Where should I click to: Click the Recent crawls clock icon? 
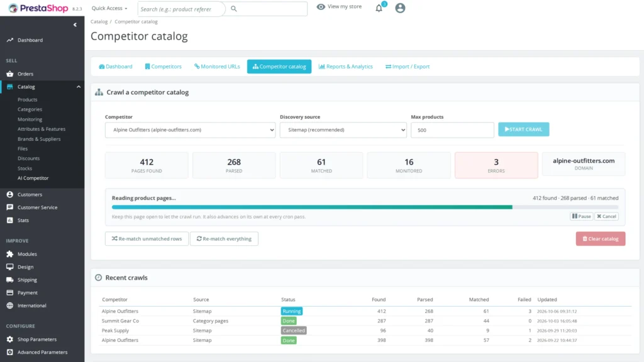98,277
